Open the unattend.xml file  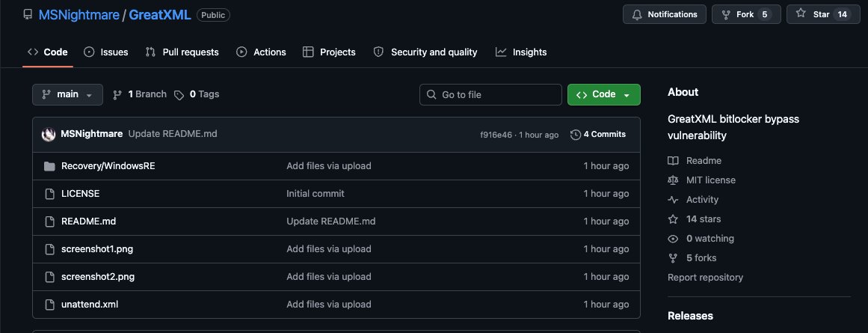click(x=90, y=304)
